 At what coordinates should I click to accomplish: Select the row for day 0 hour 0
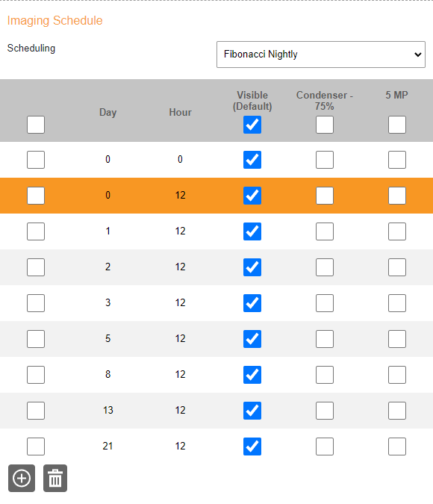(x=36, y=160)
